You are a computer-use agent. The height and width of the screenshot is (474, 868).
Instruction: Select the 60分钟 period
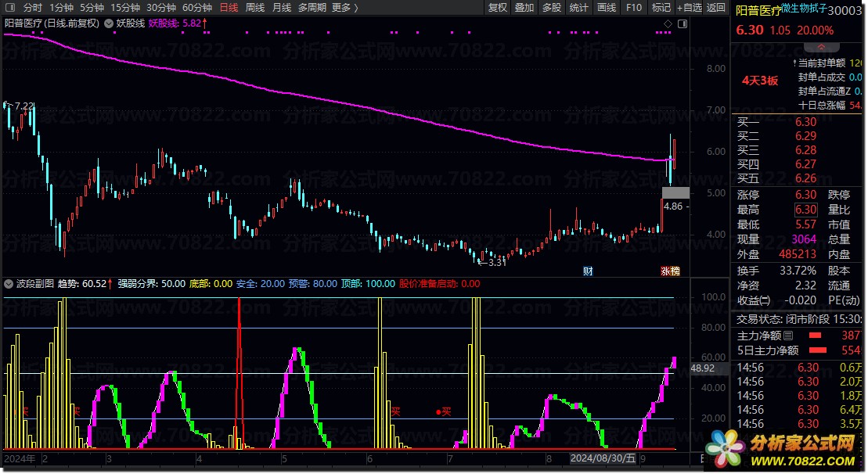pyautogui.click(x=197, y=8)
